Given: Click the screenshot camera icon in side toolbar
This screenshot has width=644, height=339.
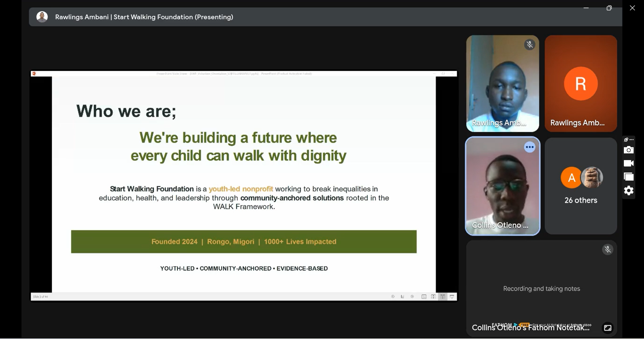Looking at the screenshot, I should (629, 150).
